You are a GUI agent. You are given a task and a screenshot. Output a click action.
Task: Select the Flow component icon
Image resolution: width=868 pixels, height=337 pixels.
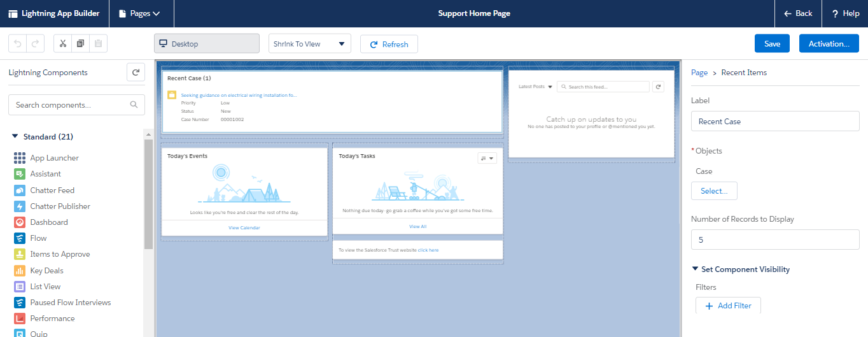[x=19, y=238]
